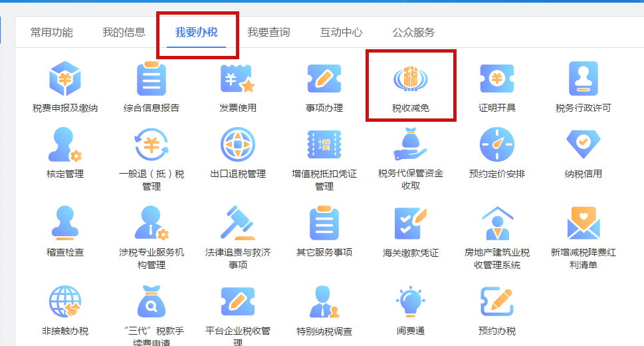
Task: Open the 出口退税管理 globe icon
Action: pos(238,144)
